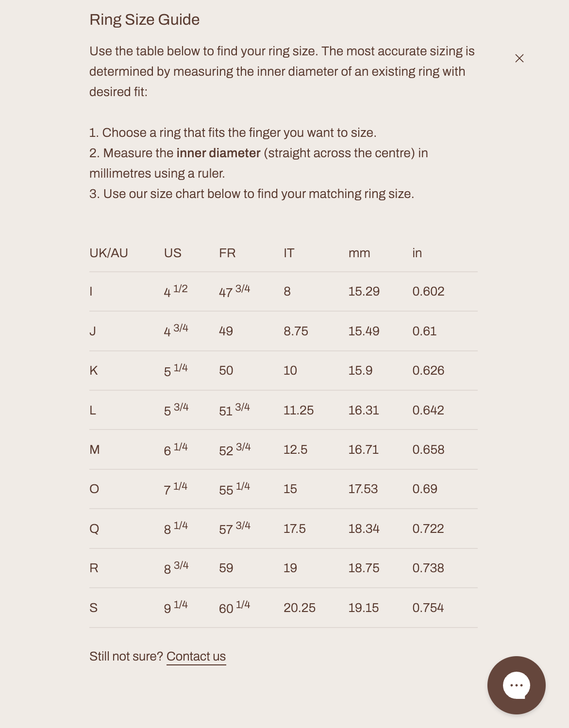Click the bold inner diameter text
Screen dimensions: 569x728
pos(218,153)
